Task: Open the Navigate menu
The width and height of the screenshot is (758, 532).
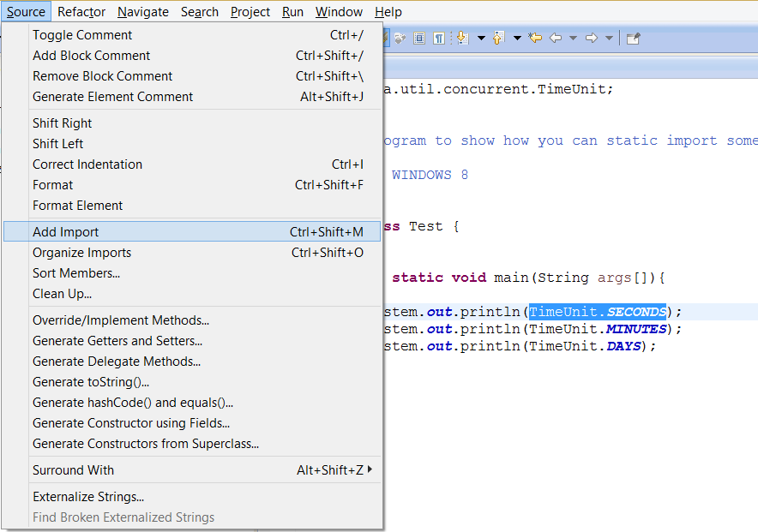Action: pos(143,12)
